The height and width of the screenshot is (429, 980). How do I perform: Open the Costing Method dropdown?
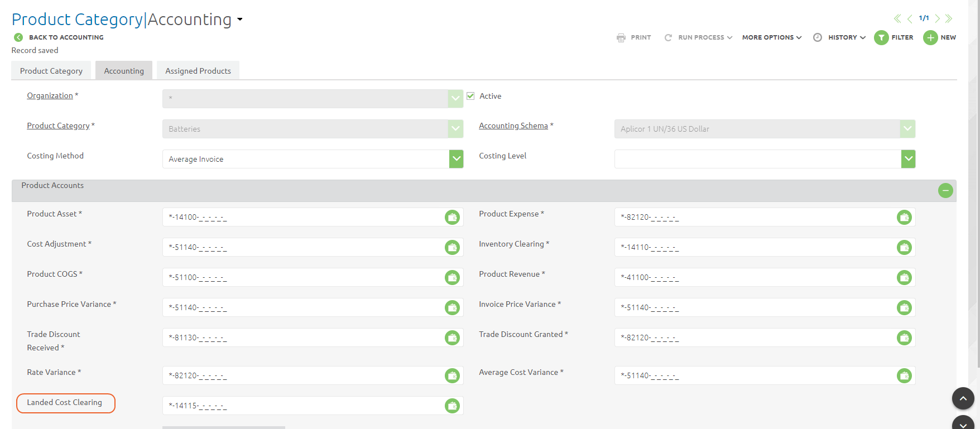[x=456, y=159]
